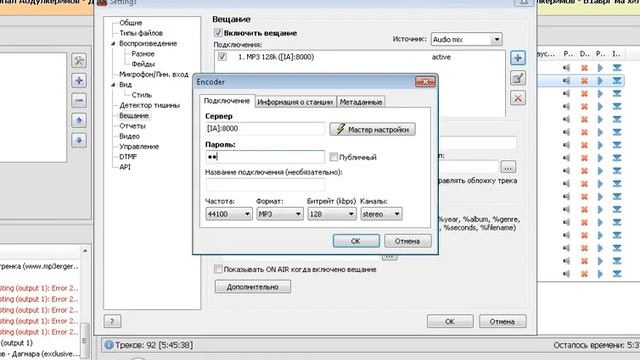
Task: Cancel the Encoder dialog with Отмена
Action: pyautogui.click(x=407, y=241)
